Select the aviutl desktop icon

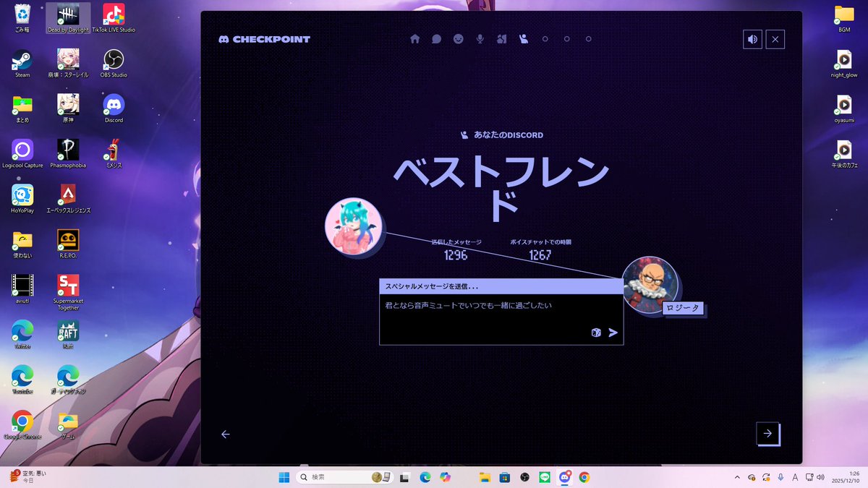pos(22,289)
